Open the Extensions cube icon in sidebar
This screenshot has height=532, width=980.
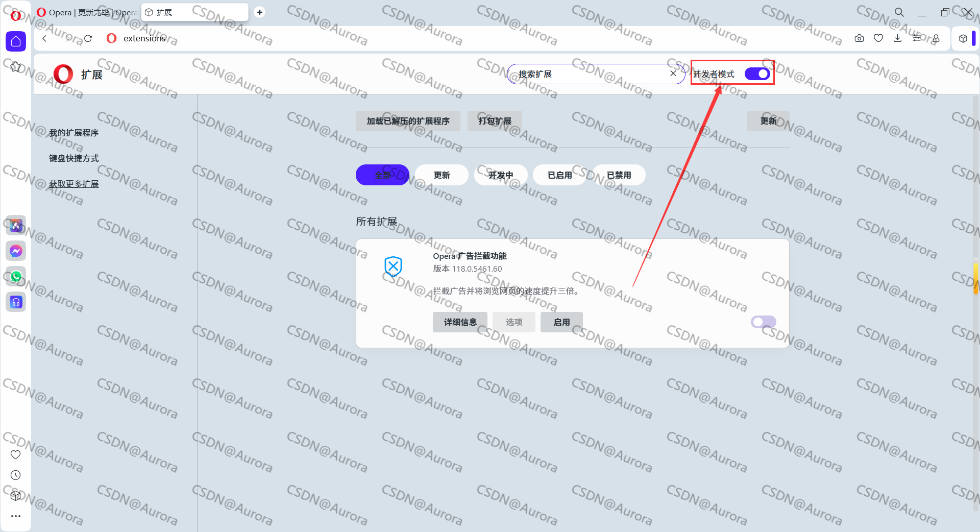coord(16,495)
